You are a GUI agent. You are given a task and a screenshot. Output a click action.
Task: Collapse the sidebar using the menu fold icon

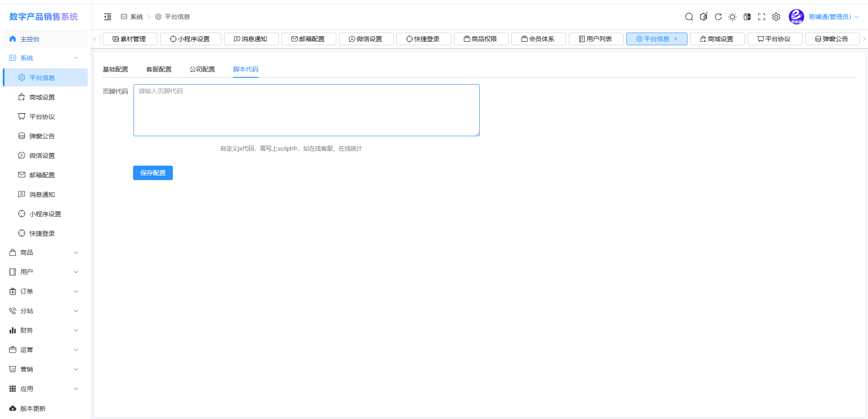[x=108, y=17]
